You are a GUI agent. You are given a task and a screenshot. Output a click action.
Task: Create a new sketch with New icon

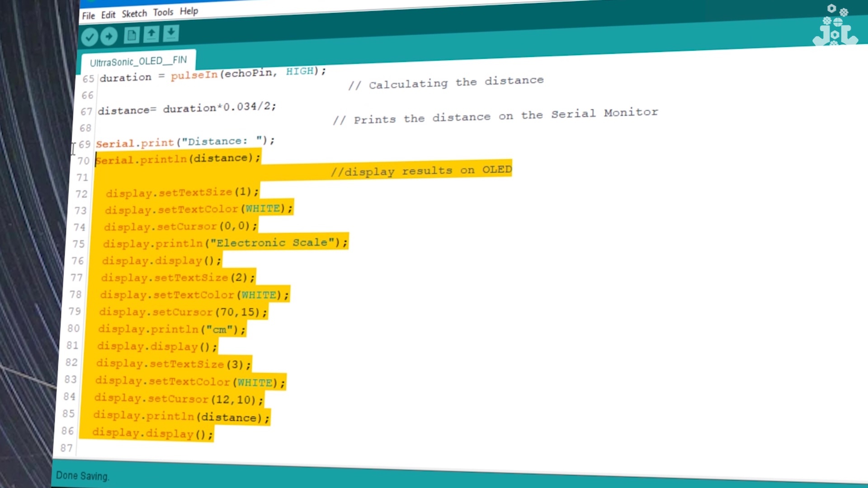(132, 35)
